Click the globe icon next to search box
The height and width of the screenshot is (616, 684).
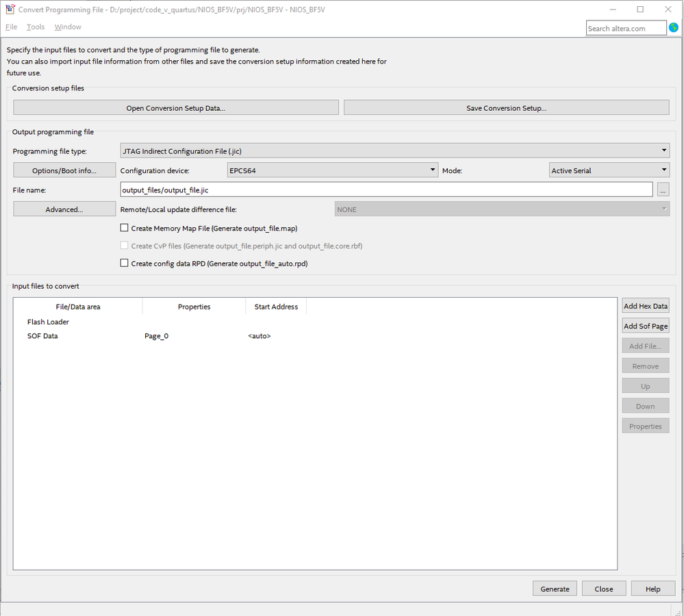(x=674, y=27)
